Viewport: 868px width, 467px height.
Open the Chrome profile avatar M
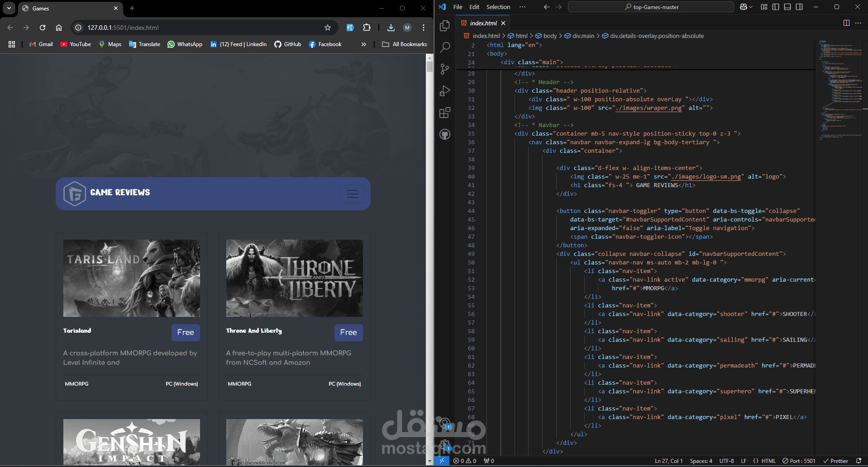point(407,28)
